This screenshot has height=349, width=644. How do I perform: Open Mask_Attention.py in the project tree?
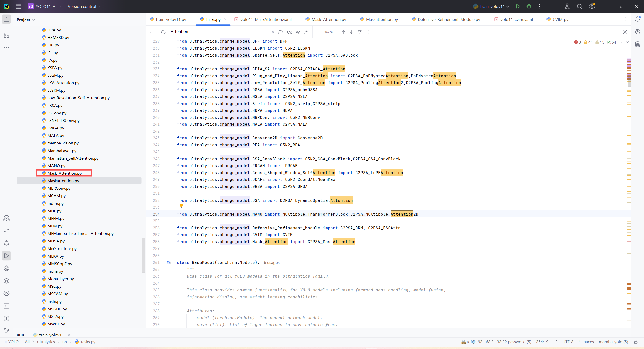pos(64,173)
